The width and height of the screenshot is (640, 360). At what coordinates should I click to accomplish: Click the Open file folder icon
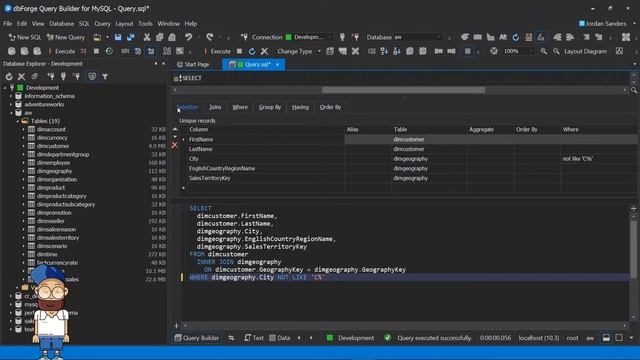click(x=97, y=37)
